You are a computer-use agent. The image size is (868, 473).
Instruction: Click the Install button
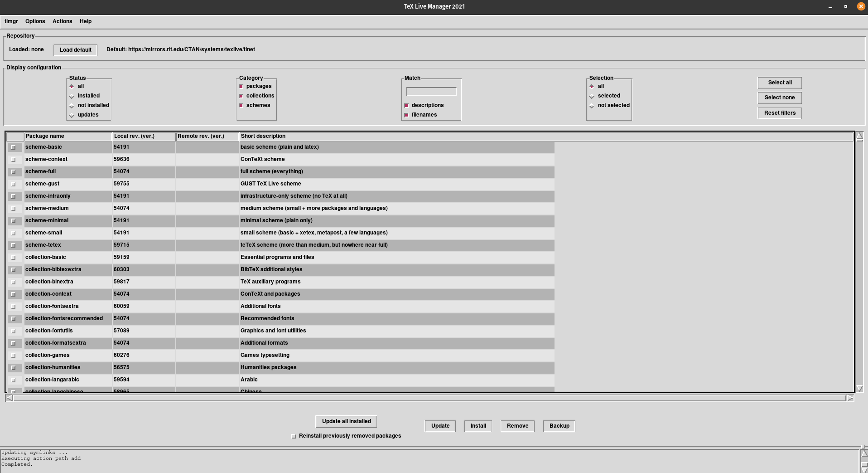pos(478,426)
